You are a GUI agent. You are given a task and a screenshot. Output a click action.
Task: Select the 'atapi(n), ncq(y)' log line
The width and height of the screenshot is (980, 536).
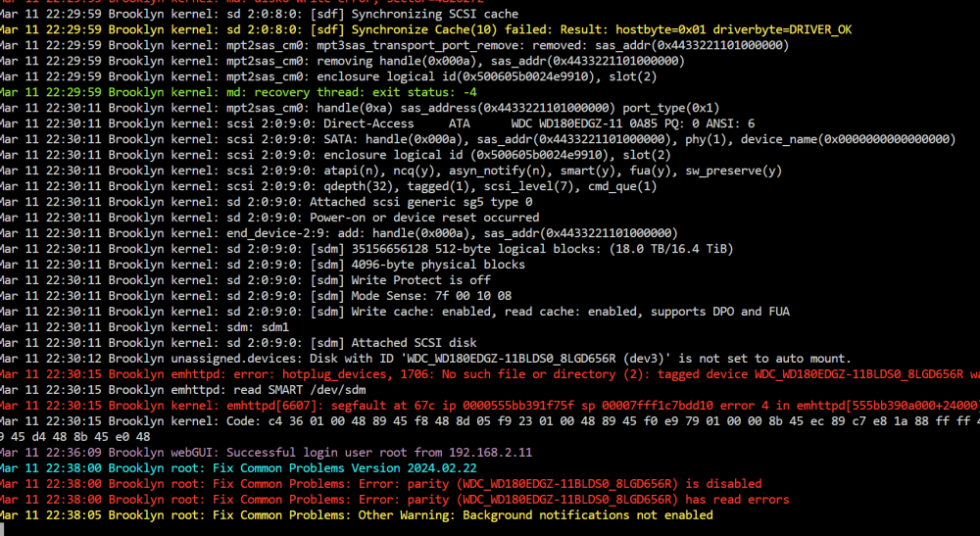tap(391, 170)
